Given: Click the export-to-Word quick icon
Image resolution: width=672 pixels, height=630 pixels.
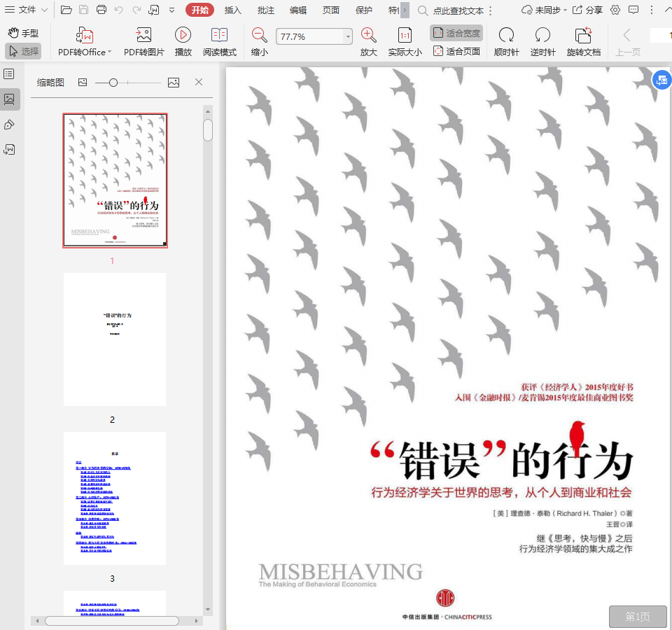Looking at the screenshot, I should tap(153, 9).
